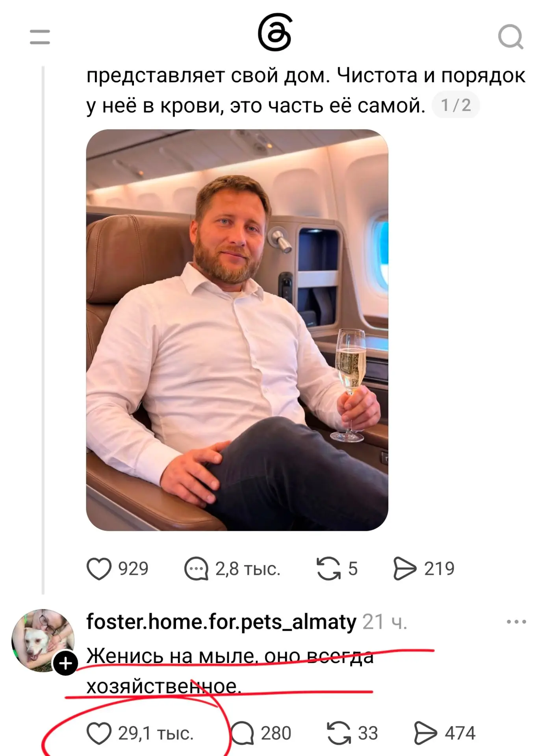Repost the post with 5 reposts
This screenshot has height=756, width=551.
point(328,569)
